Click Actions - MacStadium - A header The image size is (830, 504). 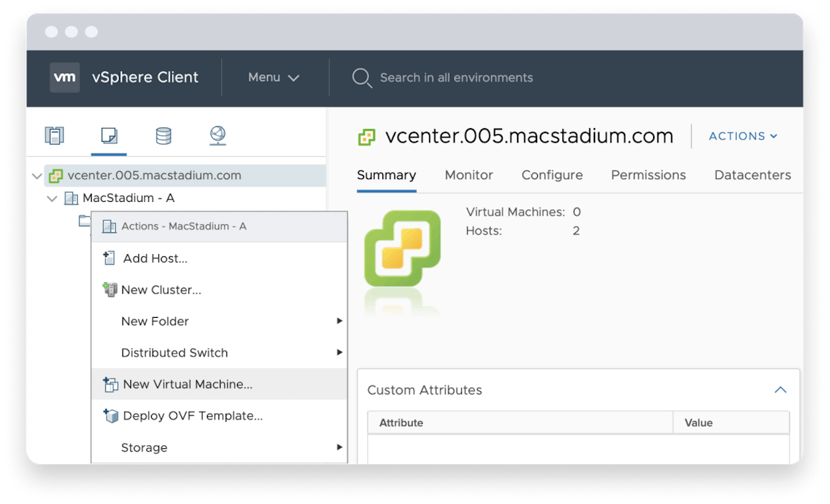point(219,227)
